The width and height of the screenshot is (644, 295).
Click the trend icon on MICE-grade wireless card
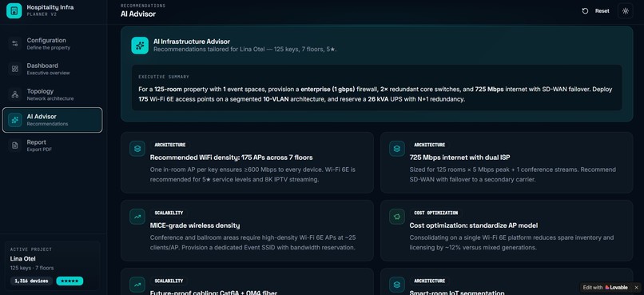(137, 217)
